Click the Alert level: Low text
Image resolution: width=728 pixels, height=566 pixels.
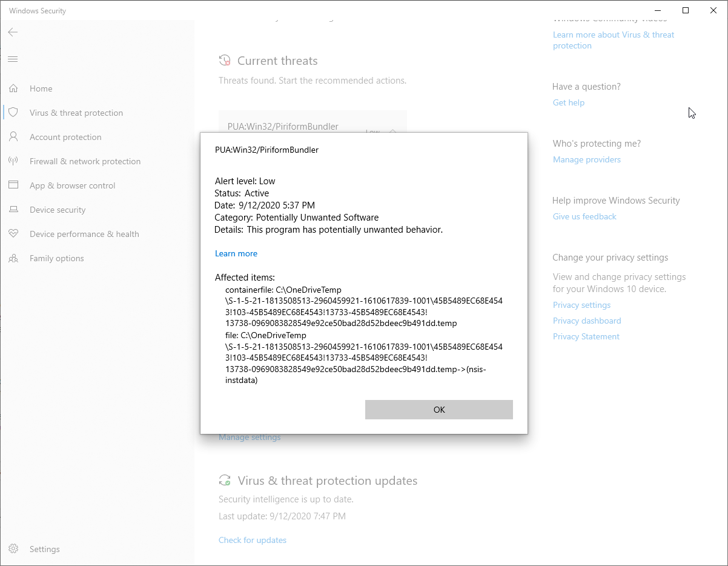pyautogui.click(x=245, y=181)
